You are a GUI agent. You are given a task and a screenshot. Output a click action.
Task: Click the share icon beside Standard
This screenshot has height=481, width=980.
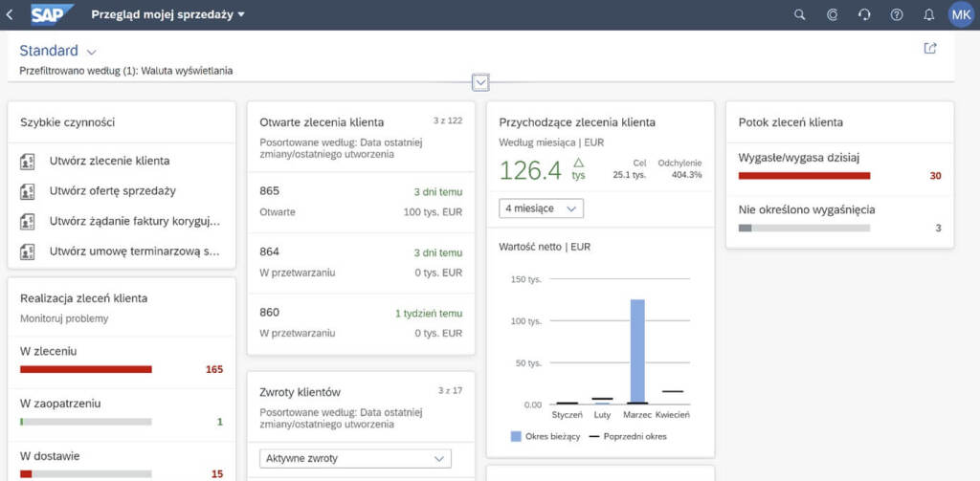[930, 48]
